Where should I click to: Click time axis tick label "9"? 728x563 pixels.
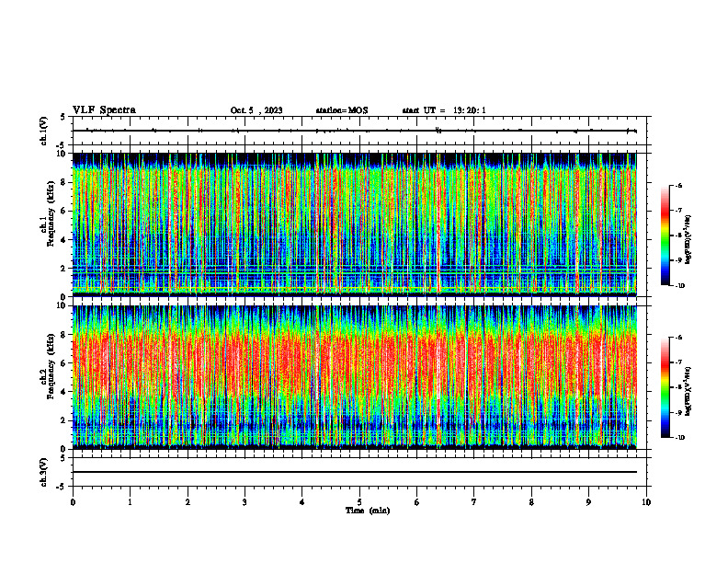click(x=589, y=502)
